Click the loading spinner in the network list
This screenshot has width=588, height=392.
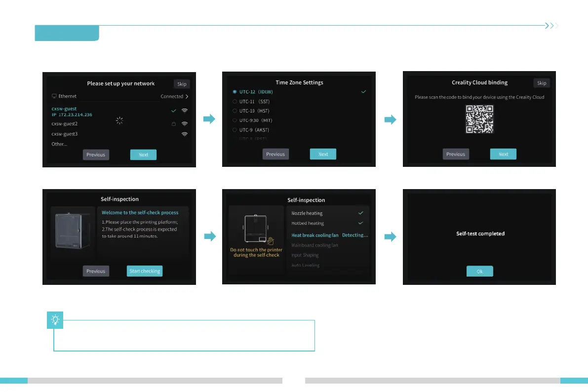point(119,120)
